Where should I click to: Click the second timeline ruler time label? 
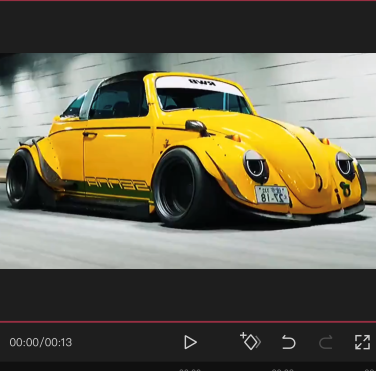coord(283,369)
